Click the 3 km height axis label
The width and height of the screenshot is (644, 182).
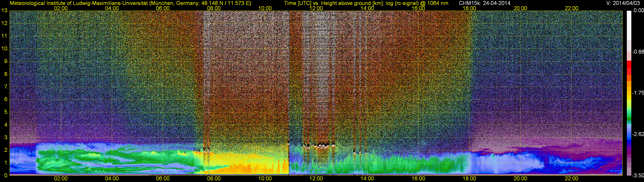(x=6, y=137)
